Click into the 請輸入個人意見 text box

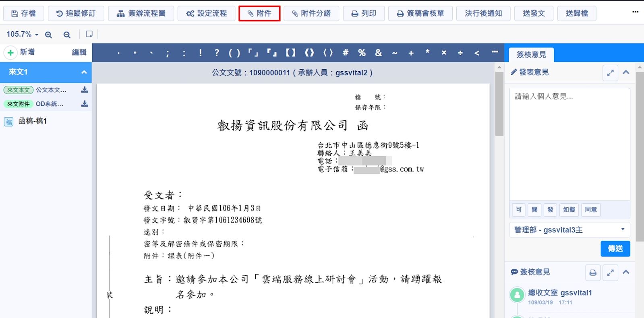click(569, 144)
